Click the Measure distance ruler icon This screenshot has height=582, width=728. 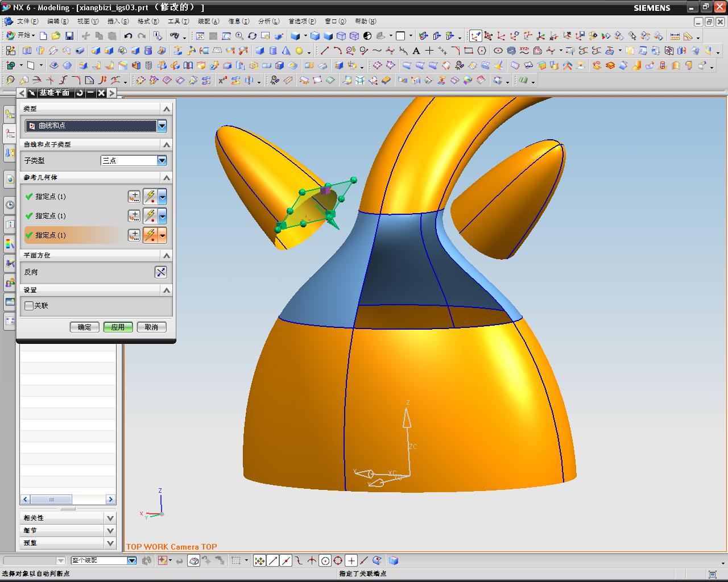coord(675,36)
